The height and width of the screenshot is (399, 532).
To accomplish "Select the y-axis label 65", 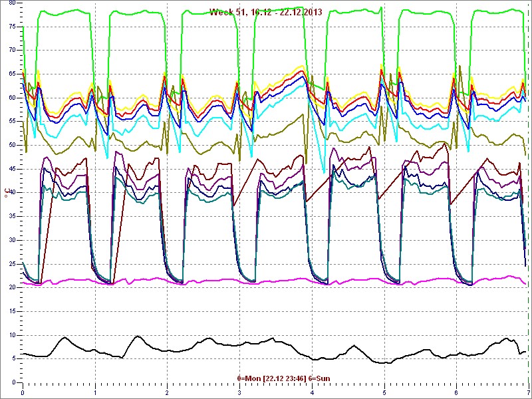I will (x=12, y=74).
